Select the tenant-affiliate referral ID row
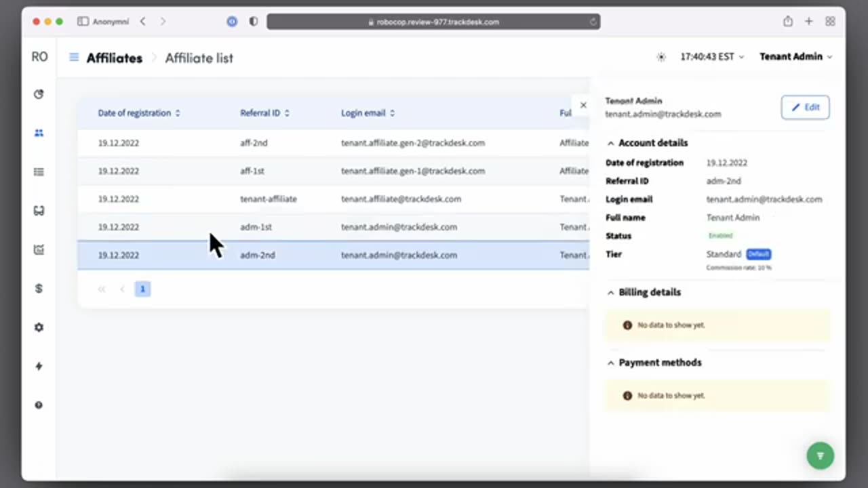 click(x=333, y=199)
